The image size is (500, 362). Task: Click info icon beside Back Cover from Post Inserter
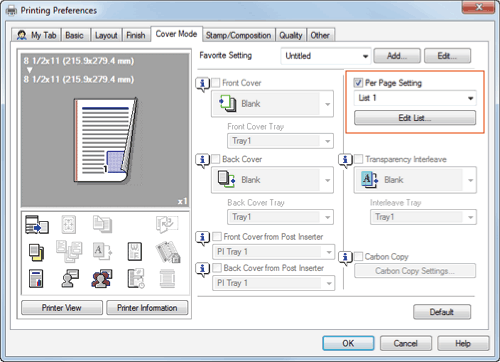pyautogui.click(x=202, y=269)
